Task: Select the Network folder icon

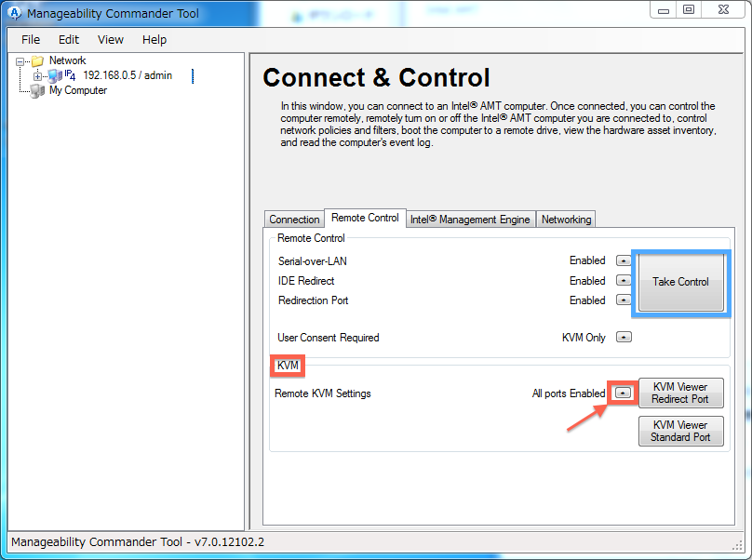Action: point(37,60)
